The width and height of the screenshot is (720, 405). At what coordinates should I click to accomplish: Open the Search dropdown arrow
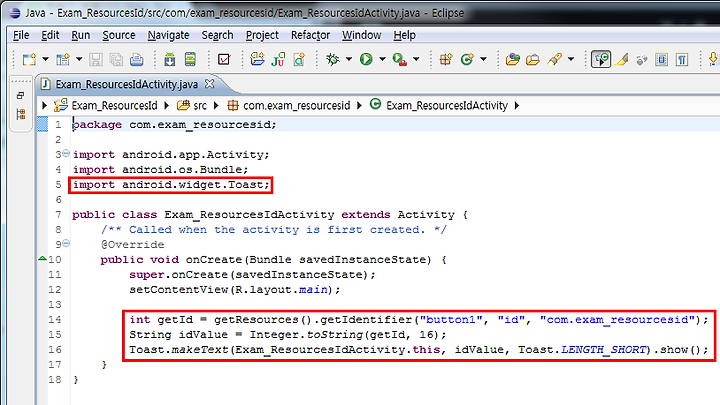[x=571, y=59]
